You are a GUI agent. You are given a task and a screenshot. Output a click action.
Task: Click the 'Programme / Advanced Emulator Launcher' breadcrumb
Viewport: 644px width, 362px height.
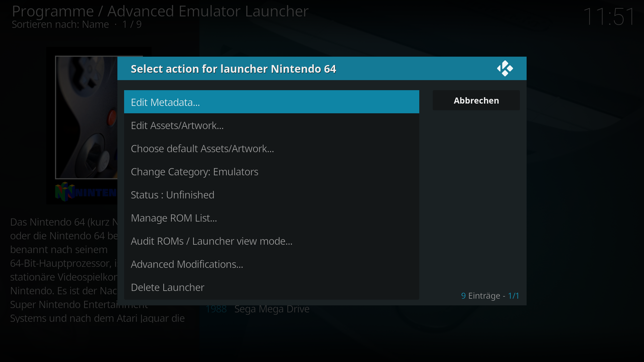160,11
